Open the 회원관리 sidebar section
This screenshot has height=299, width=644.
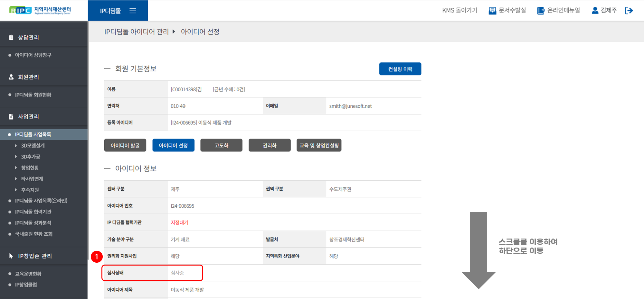(x=28, y=77)
